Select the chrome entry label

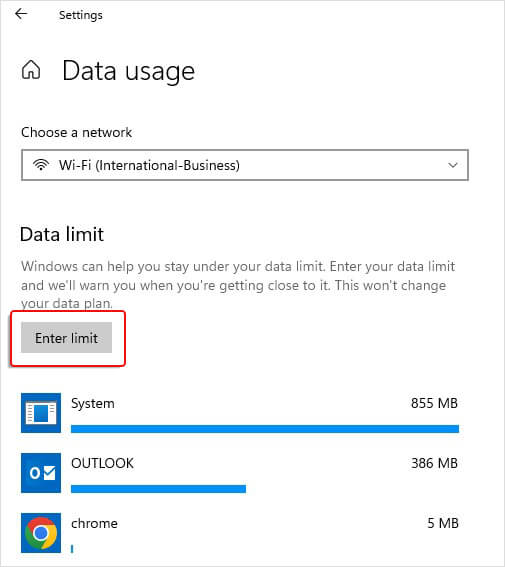point(94,523)
